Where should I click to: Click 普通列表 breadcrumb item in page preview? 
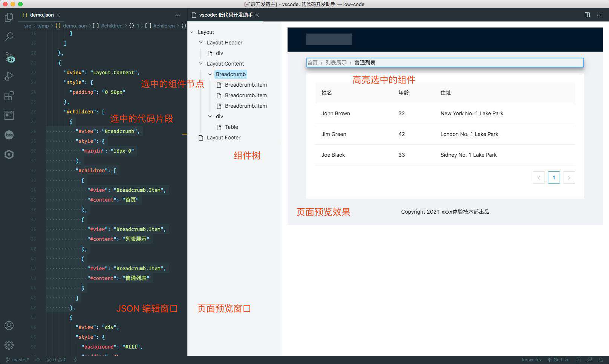(365, 63)
